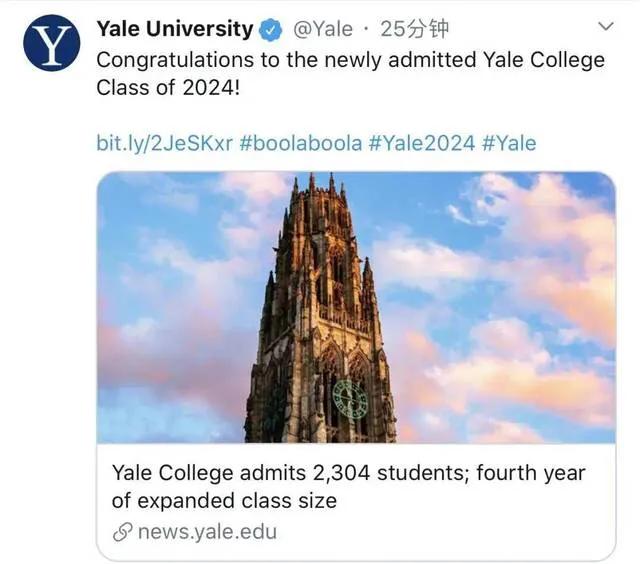Expand the tweet options chevron

[605, 26]
